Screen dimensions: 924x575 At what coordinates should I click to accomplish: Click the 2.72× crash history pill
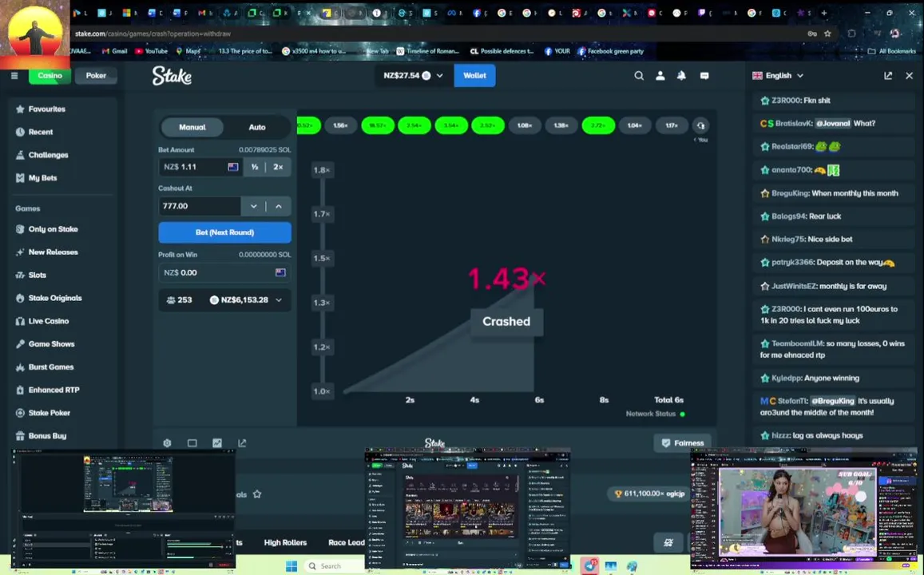598,125
